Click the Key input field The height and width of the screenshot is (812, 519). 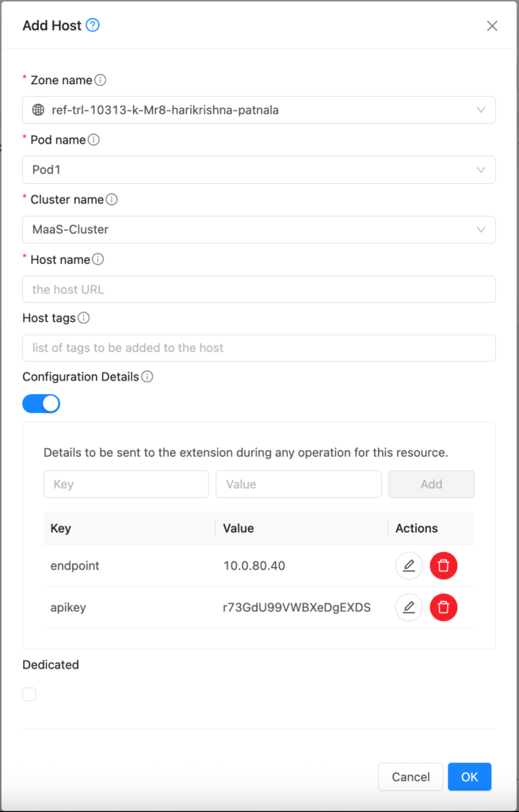(x=125, y=484)
